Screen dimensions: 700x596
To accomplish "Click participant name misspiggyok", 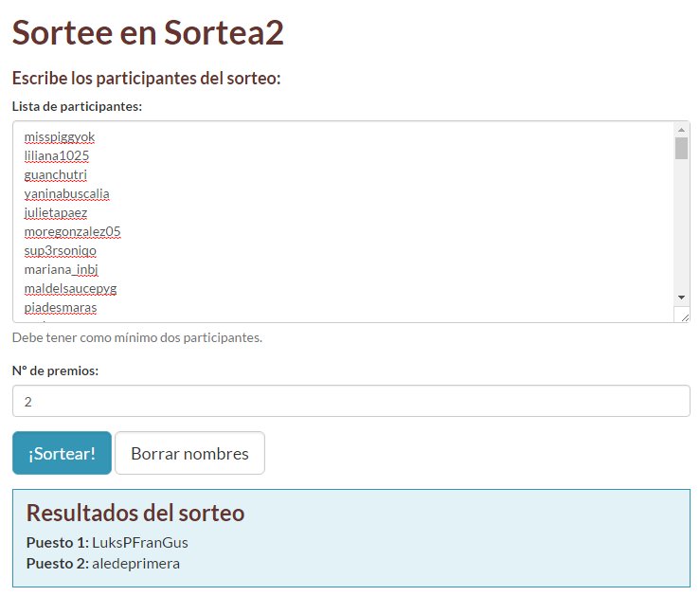I will (60, 137).
